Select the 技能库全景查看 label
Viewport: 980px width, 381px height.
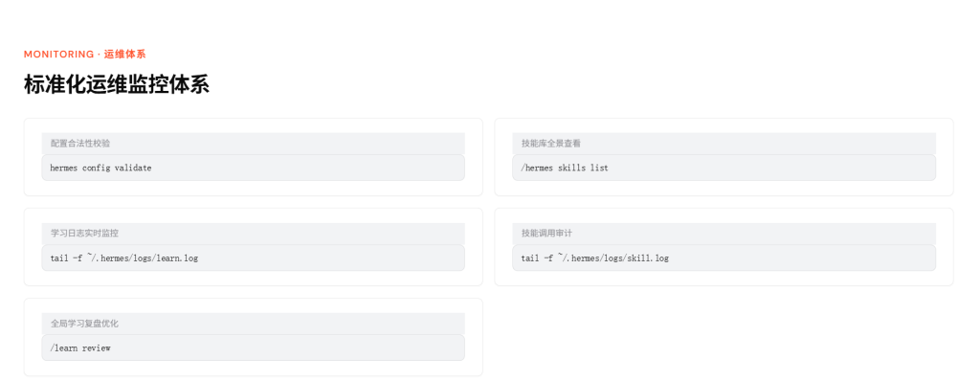(551, 144)
